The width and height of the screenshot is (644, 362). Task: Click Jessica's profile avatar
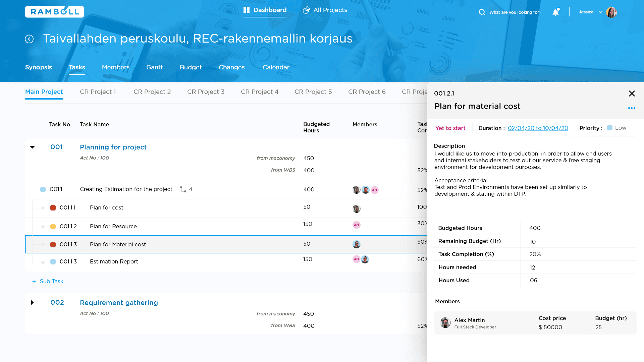pyautogui.click(x=611, y=12)
